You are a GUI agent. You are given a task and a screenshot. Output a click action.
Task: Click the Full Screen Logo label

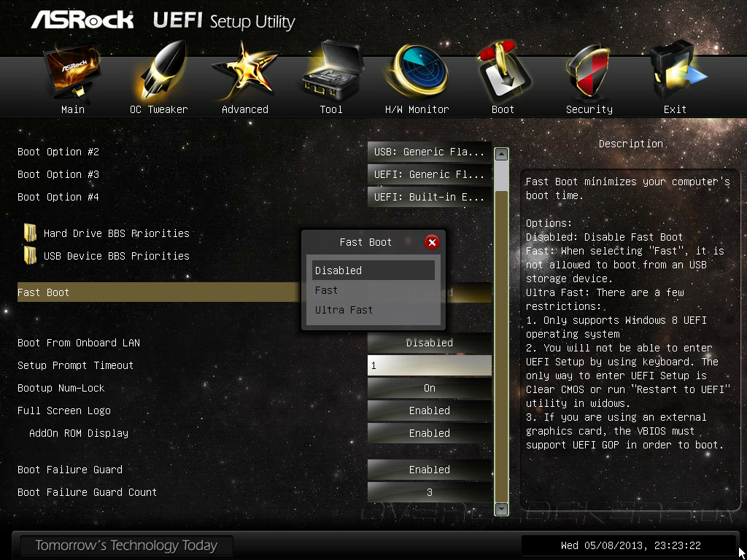pos(64,411)
